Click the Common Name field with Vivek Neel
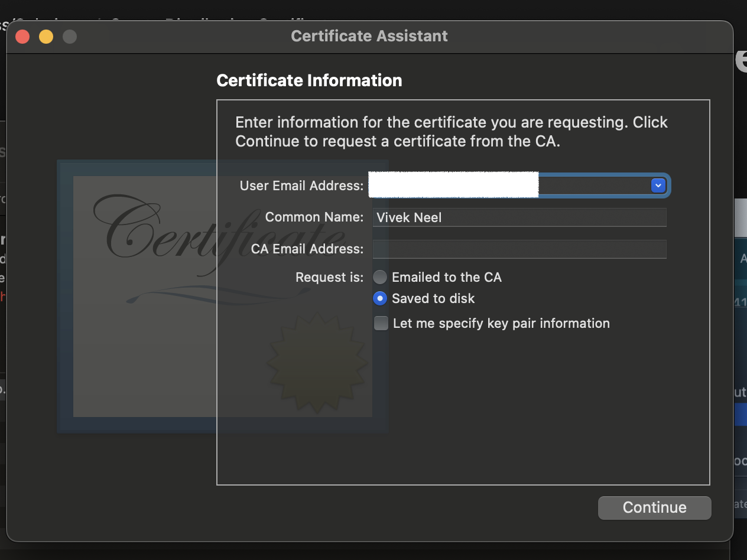Image resolution: width=747 pixels, height=560 pixels. click(x=519, y=217)
